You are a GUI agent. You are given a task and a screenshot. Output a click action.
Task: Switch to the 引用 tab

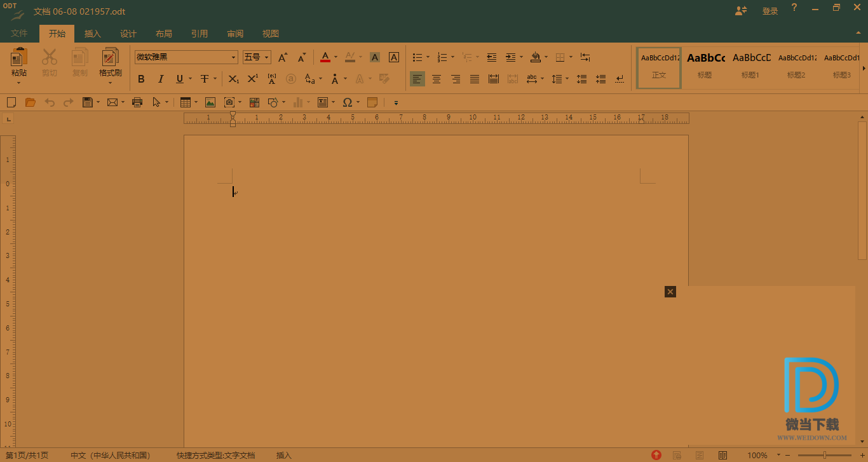coord(200,34)
